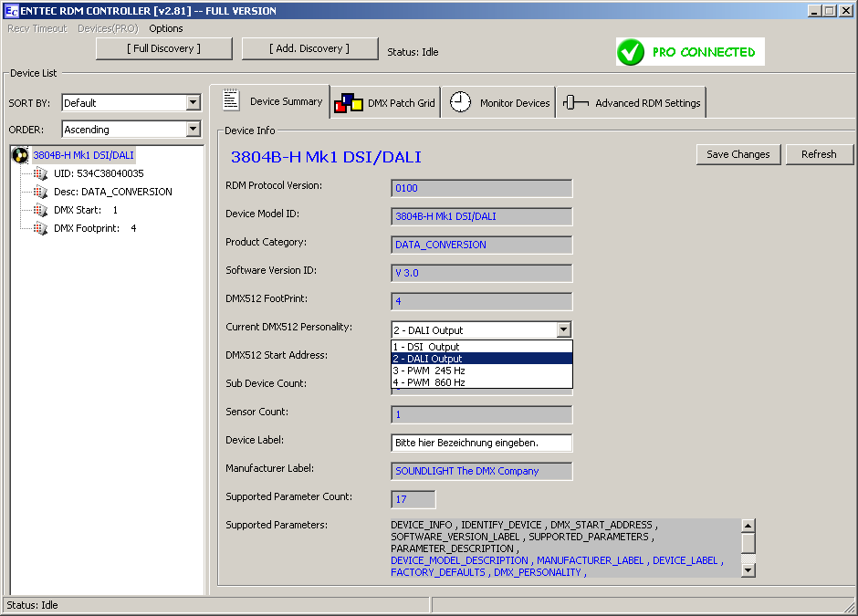Collapse the DMX512 Personality dropdown arrow

563,330
